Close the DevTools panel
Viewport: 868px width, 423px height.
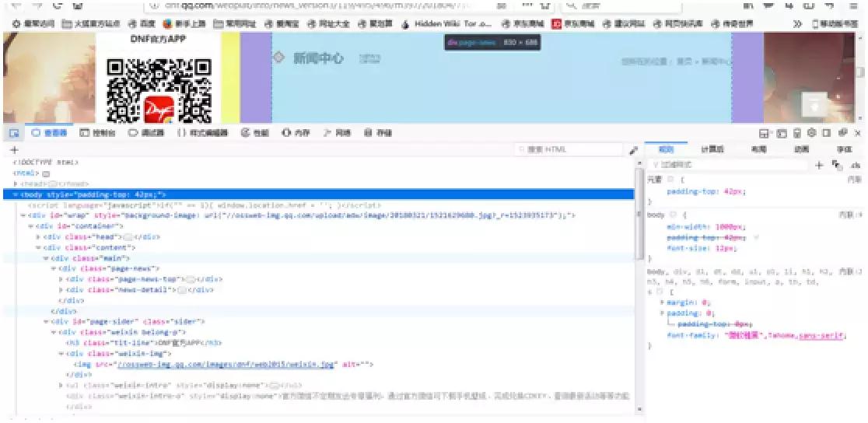pos(857,133)
